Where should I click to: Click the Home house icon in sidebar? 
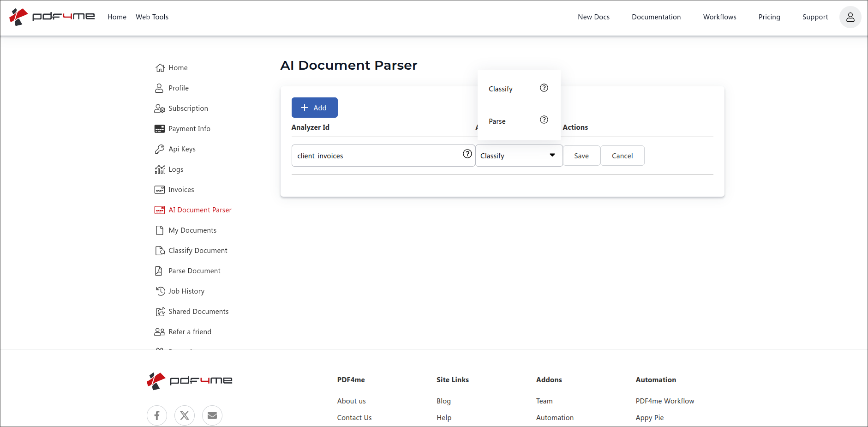[x=160, y=68]
